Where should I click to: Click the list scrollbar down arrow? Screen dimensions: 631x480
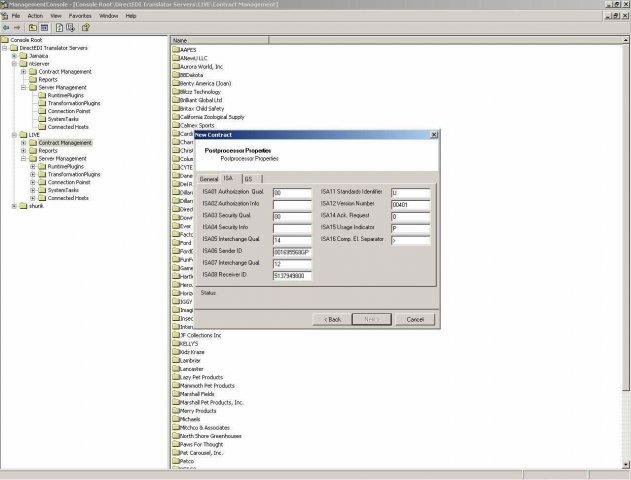626,465
